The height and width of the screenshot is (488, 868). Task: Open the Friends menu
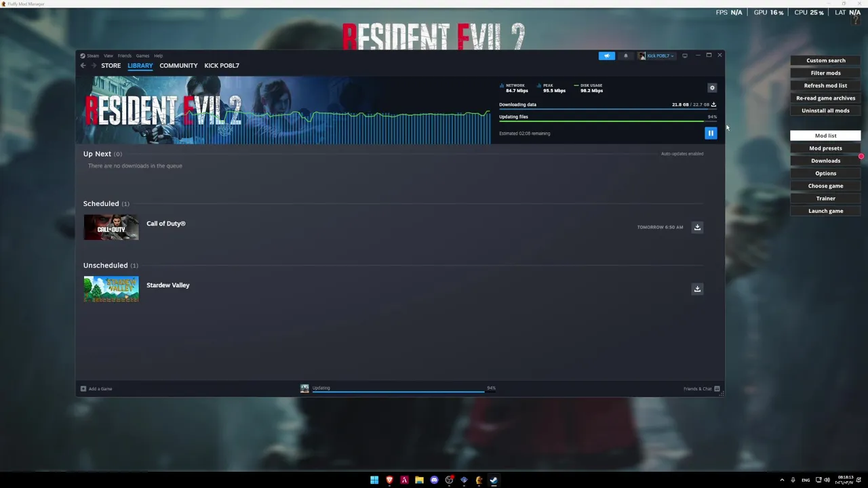click(x=125, y=56)
